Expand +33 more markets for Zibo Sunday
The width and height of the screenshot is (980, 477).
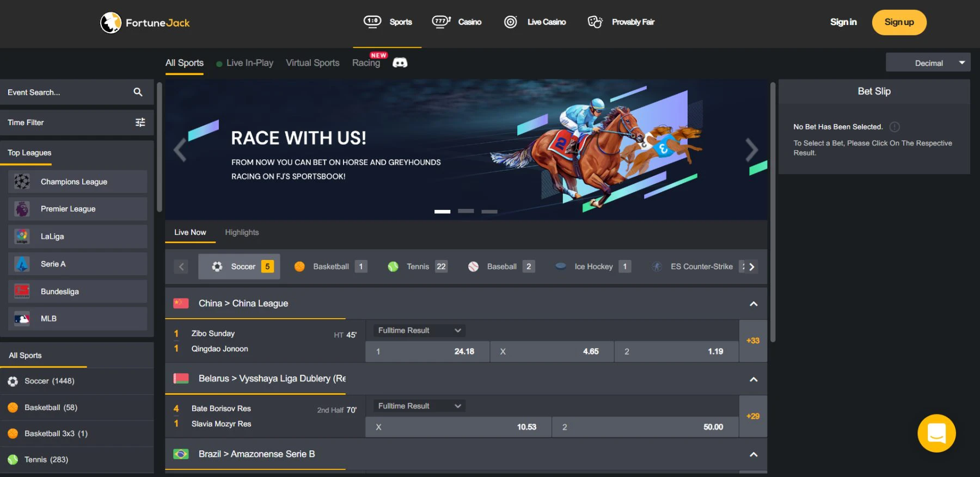click(753, 340)
